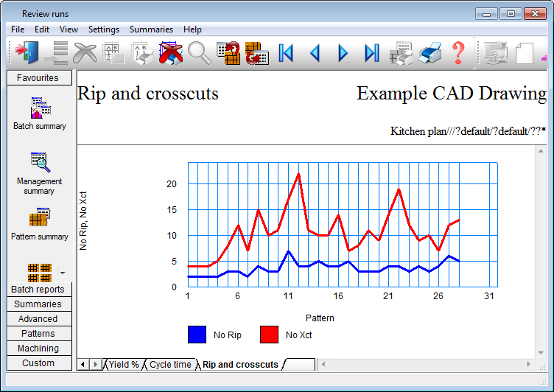Click the pattern exchange red arrow icon
The width and height of the screenshot is (554, 392).
click(257, 53)
